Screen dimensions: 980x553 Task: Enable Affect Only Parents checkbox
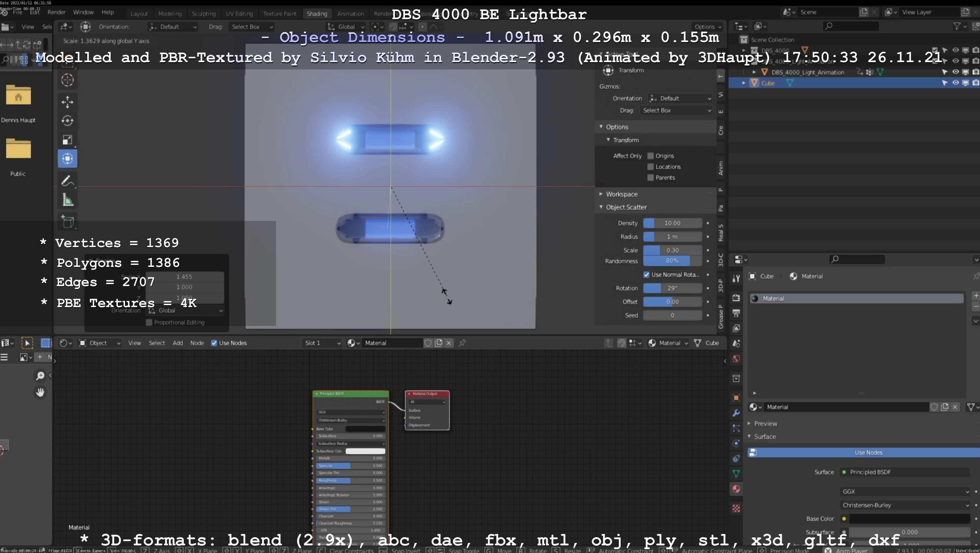[x=650, y=178]
